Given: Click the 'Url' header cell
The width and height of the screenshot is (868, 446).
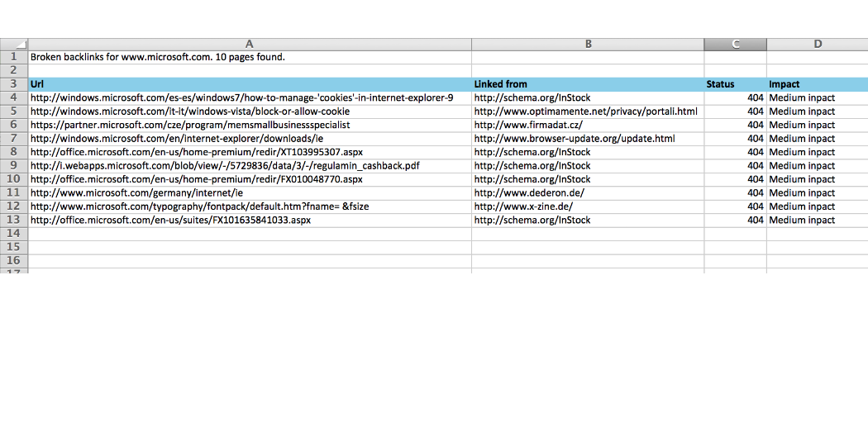Looking at the screenshot, I should 250,84.
